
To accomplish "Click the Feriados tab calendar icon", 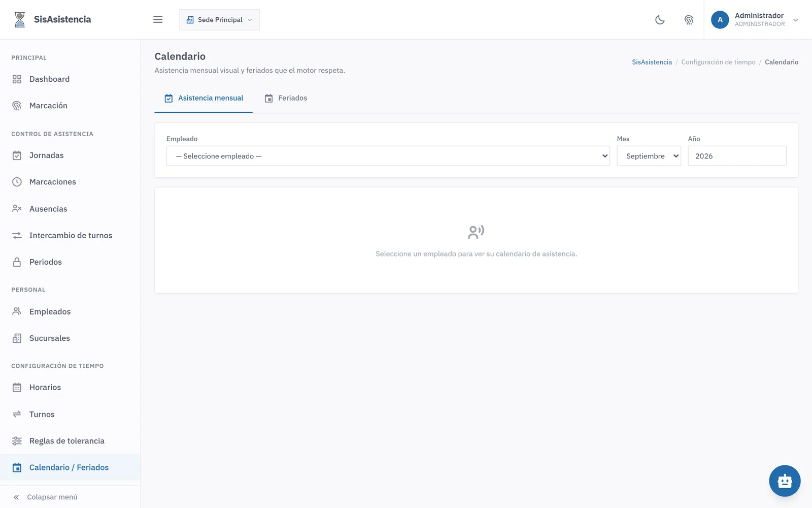I will [x=268, y=99].
